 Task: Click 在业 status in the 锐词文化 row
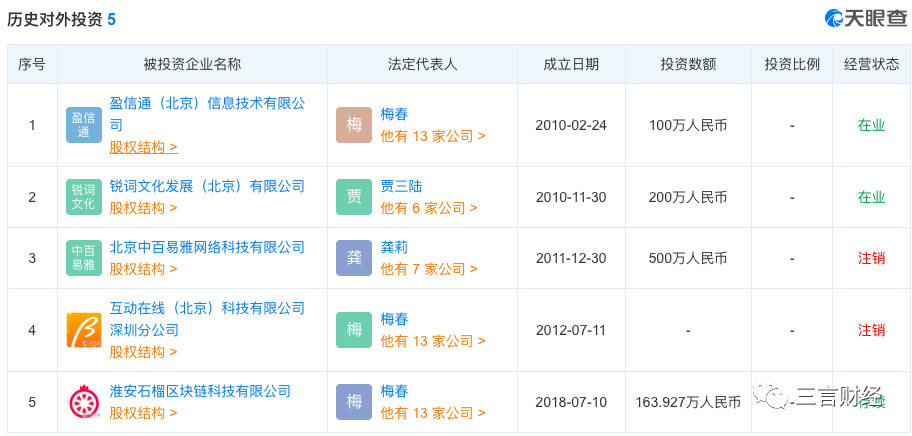coord(871,197)
